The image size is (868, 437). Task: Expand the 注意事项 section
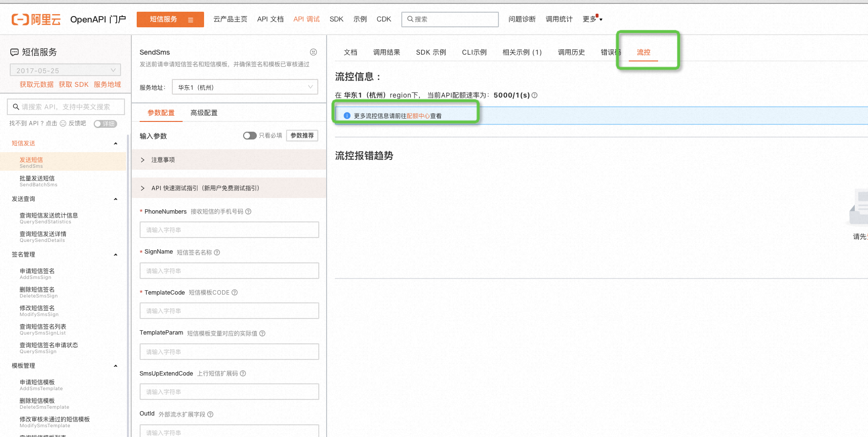coord(229,160)
